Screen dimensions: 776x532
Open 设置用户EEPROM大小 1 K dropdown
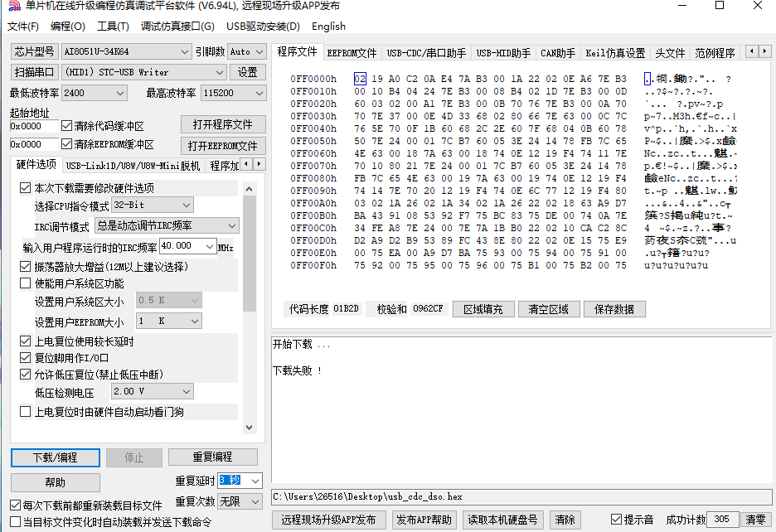(169, 322)
